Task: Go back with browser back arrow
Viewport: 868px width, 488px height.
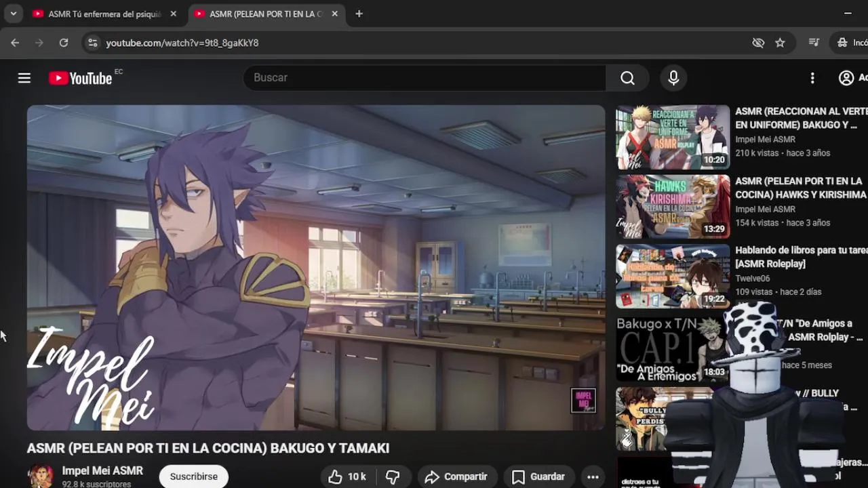Action: point(15,43)
